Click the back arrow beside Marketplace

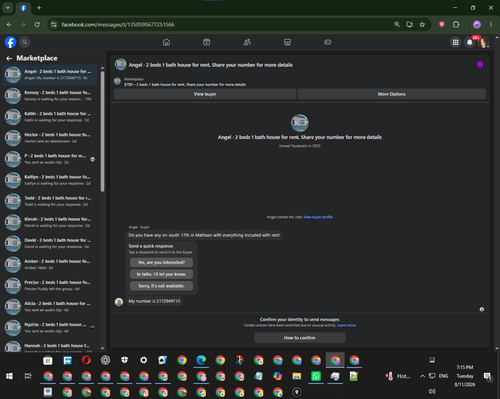[x=9, y=58]
